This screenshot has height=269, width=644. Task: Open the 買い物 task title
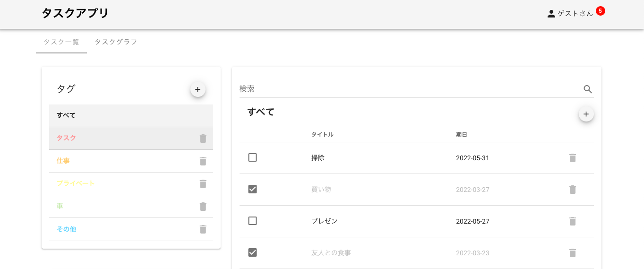pos(321,190)
